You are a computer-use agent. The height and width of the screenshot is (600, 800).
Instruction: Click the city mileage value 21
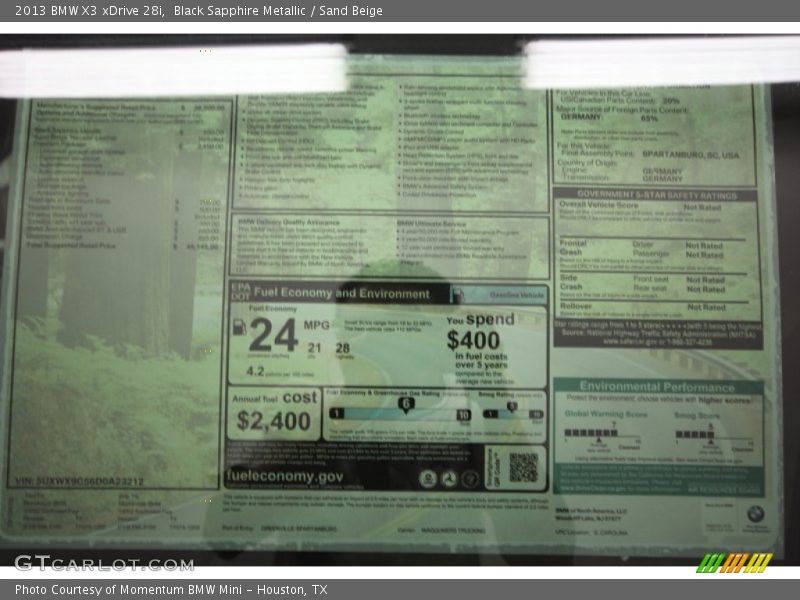[x=314, y=348]
